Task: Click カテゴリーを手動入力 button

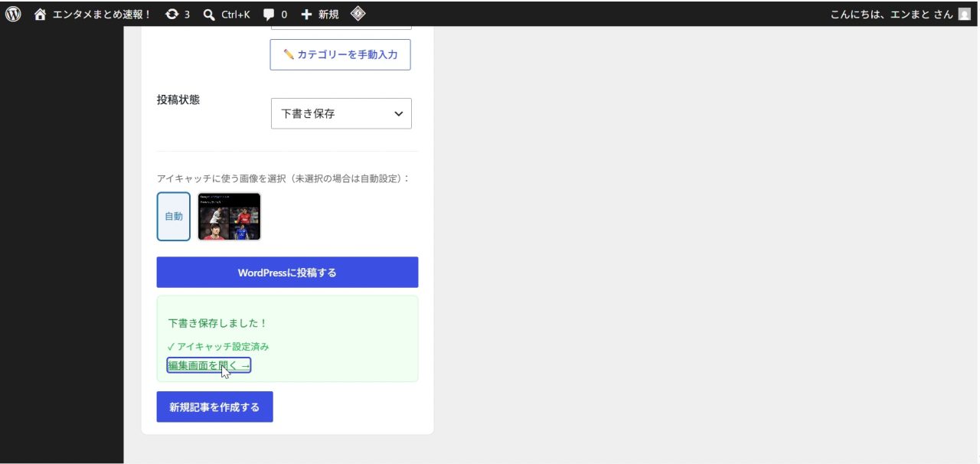Action: coord(340,55)
